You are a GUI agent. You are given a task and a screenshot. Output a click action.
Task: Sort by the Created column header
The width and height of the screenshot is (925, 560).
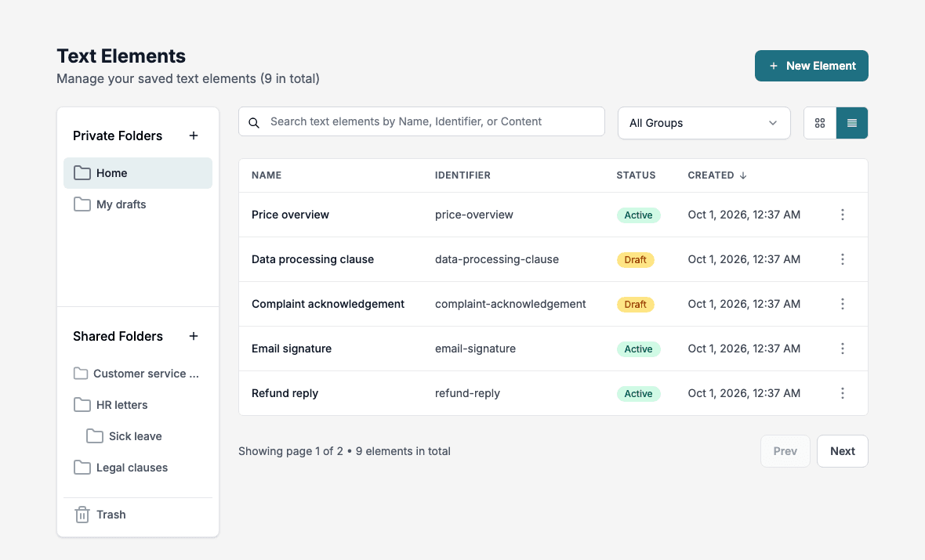coord(711,175)
